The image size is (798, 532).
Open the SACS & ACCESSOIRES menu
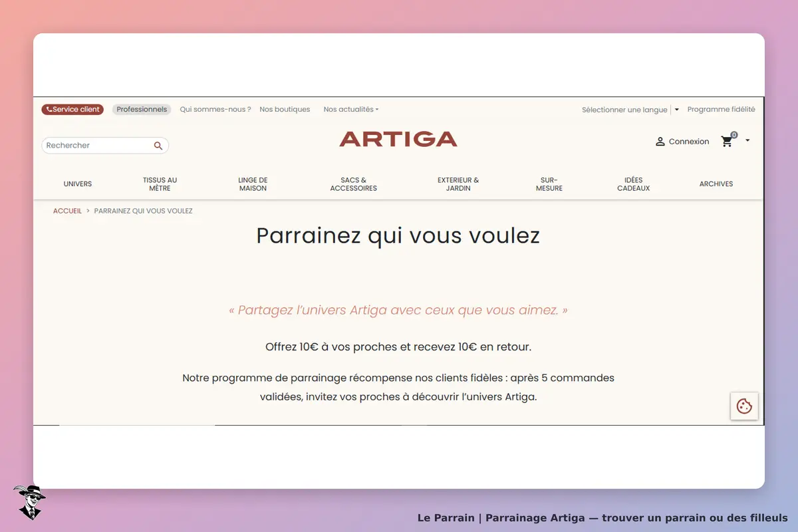354,184
